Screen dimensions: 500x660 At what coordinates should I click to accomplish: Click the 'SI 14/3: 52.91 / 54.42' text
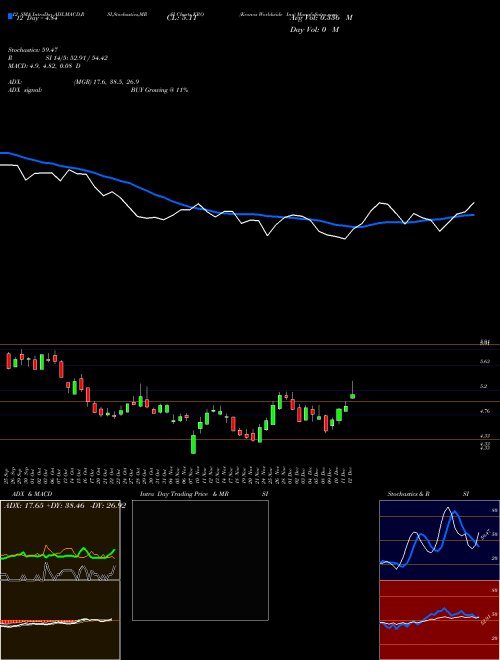click(x=77, y=58)
